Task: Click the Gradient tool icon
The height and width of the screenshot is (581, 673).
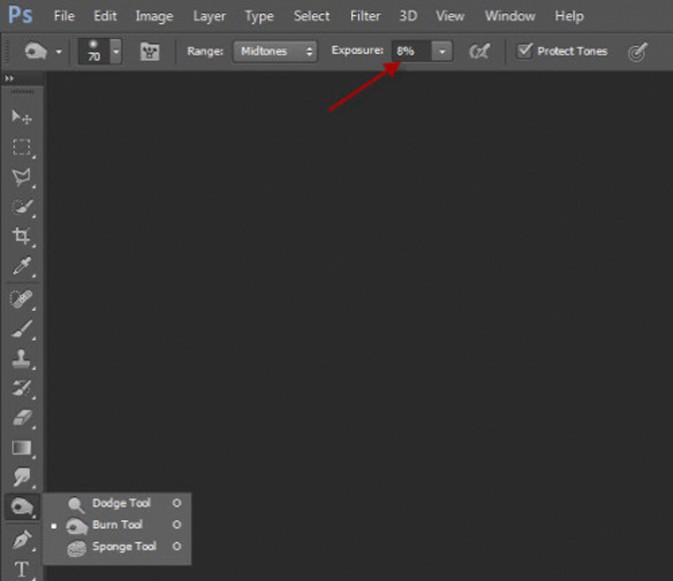Action: click(22, 448)
